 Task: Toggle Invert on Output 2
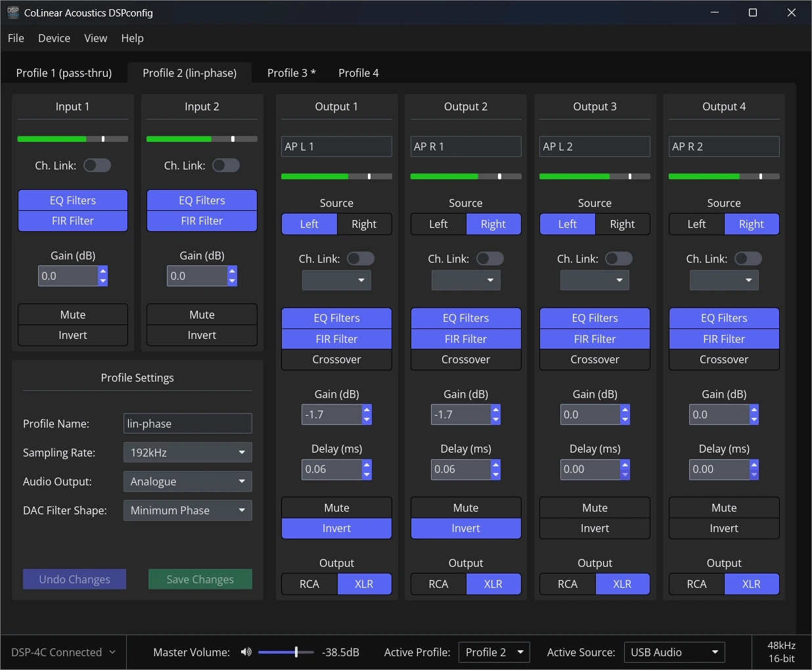pos(466,528)
